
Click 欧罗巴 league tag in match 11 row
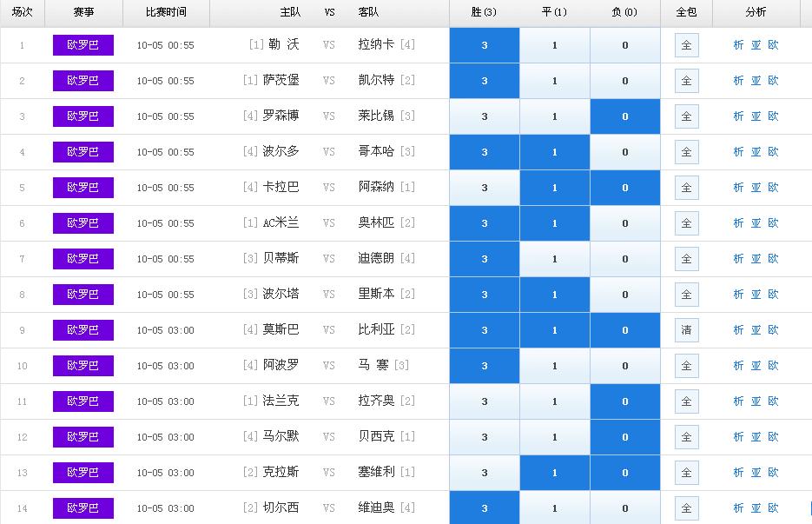click(x=83, y=401)
